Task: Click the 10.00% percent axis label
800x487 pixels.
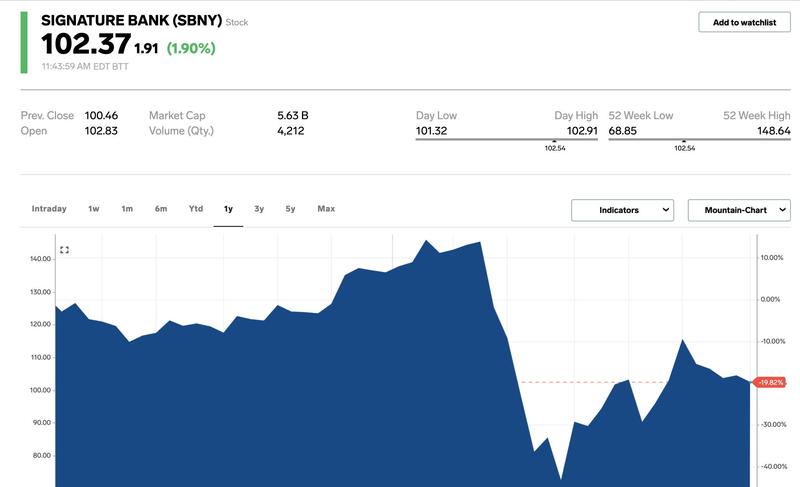Action: click(772, 258)
